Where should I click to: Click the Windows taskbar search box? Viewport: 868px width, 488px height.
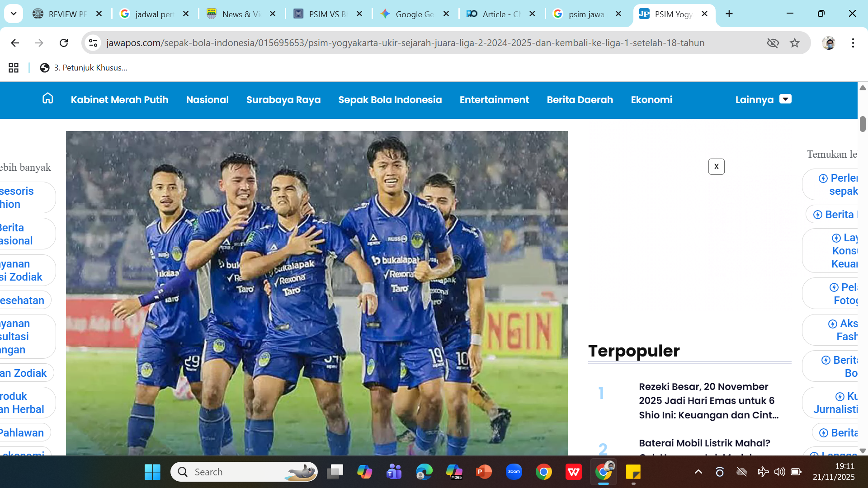coord(244,472)
